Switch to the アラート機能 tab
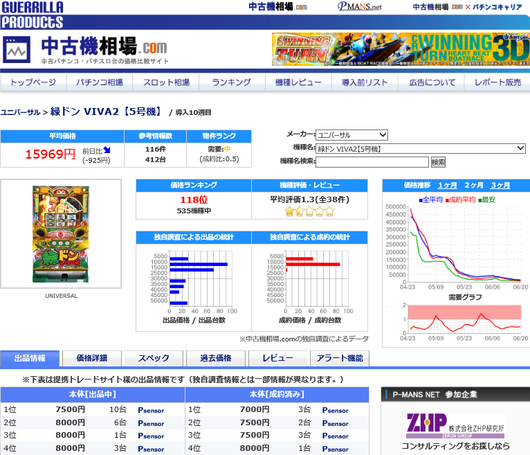This screenshot has width=530, height=455. coord(340,358)
